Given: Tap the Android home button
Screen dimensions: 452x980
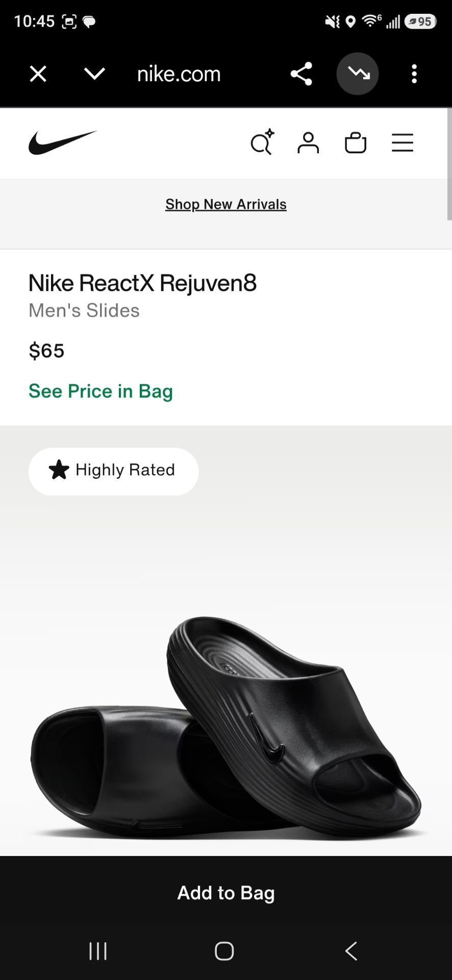Looking at the screenshot, I should (x=224, y=951).
